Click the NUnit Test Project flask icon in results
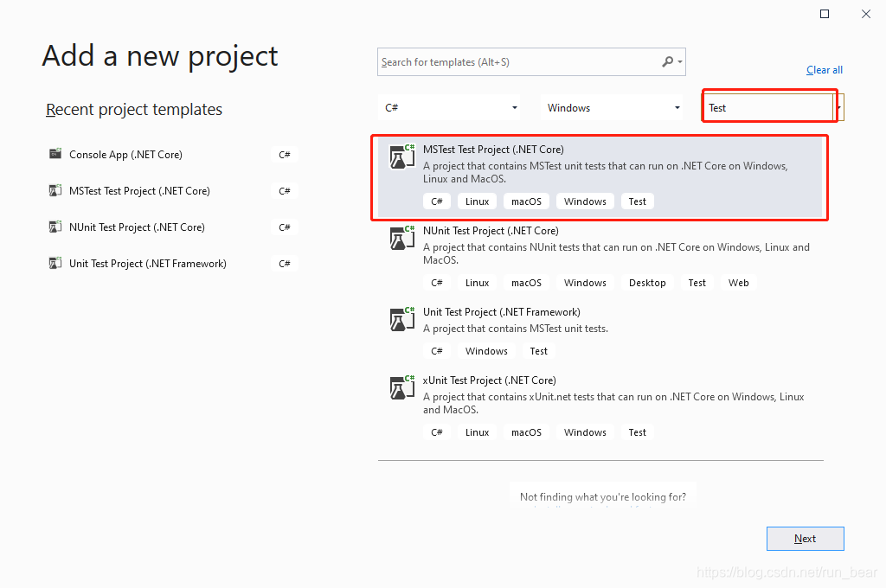The height and width of the screenshot is (588, 886). [x=401, y=238]
